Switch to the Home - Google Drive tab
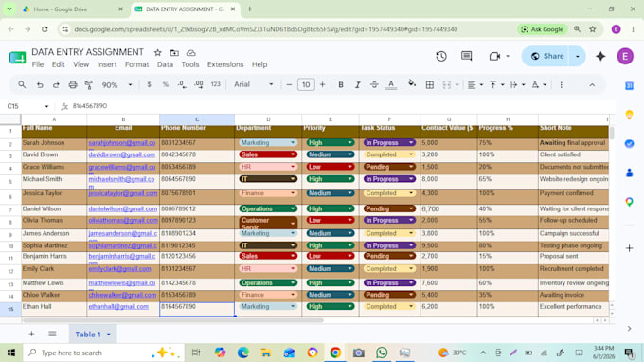644x362 pixels. pos(72,9)
